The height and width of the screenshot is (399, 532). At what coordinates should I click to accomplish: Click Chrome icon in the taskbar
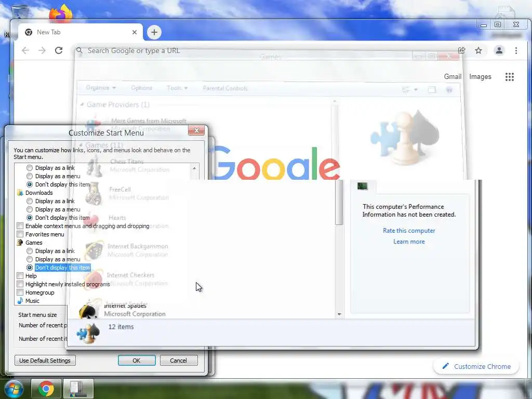(46, 389)
